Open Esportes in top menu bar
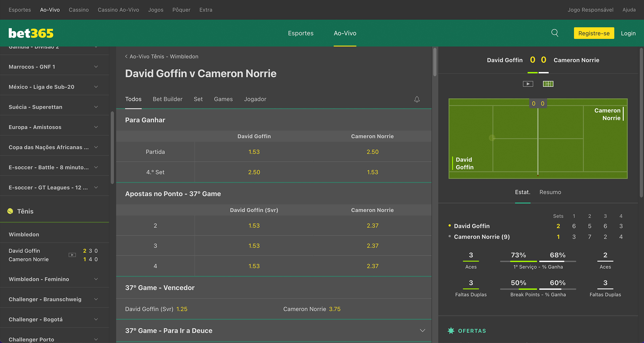644x343 pixels. point(20,10)
